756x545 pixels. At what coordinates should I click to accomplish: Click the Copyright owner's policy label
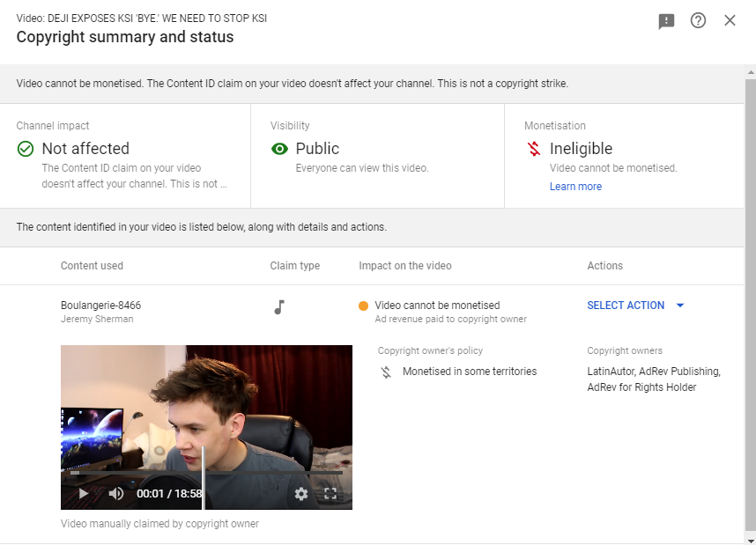(430, 350)
